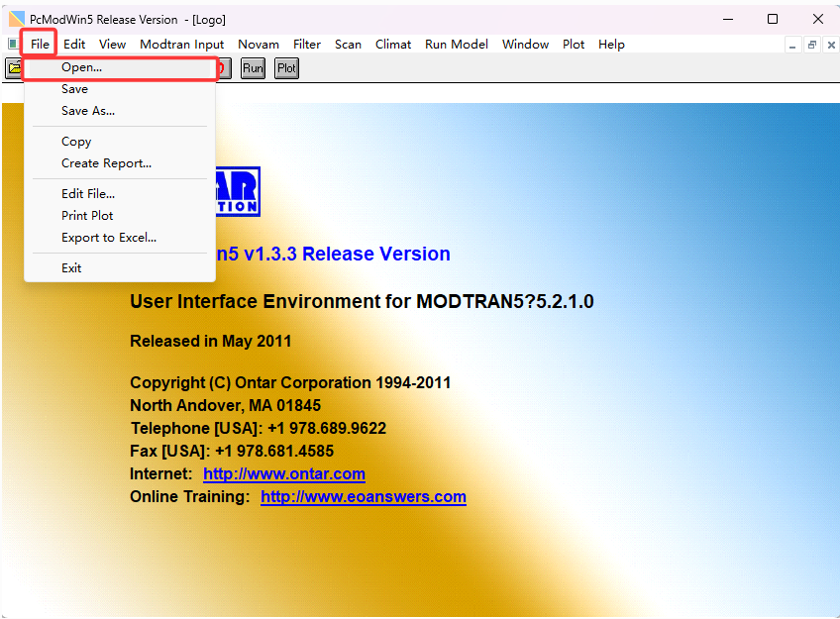This screenshot has width=840, height=619.
Task: Click the Copyright Ontar Corporation 1994-2011 line
Action: pos(290,383)
